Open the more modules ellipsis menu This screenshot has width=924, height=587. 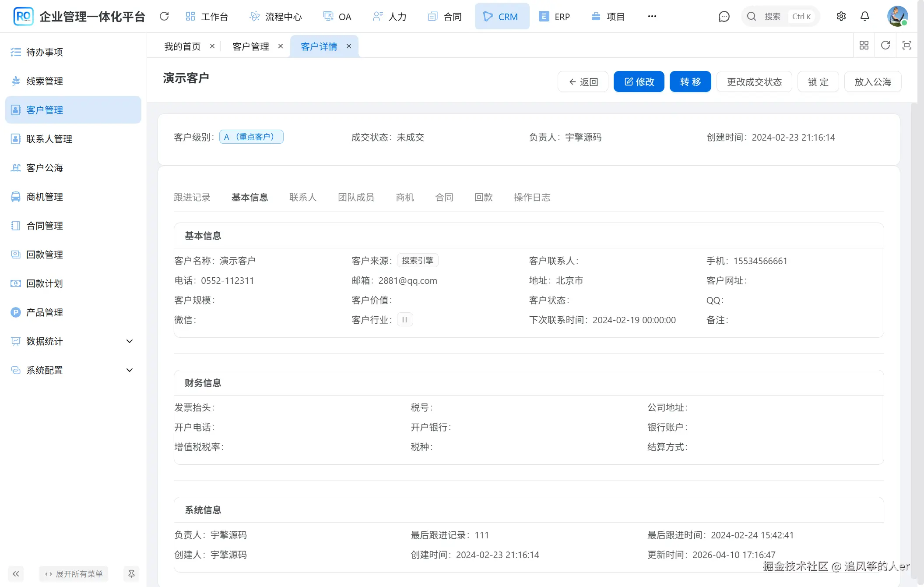652,16
